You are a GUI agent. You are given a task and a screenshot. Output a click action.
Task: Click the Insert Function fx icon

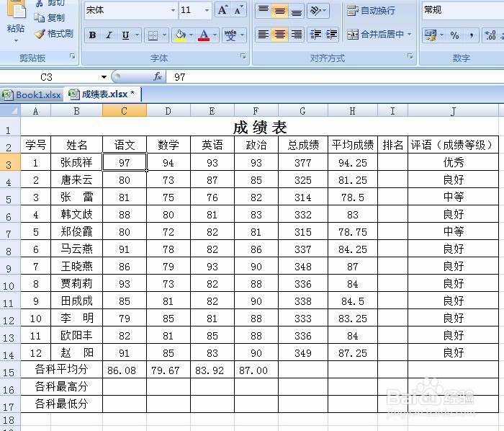click(x=158, y=77)
